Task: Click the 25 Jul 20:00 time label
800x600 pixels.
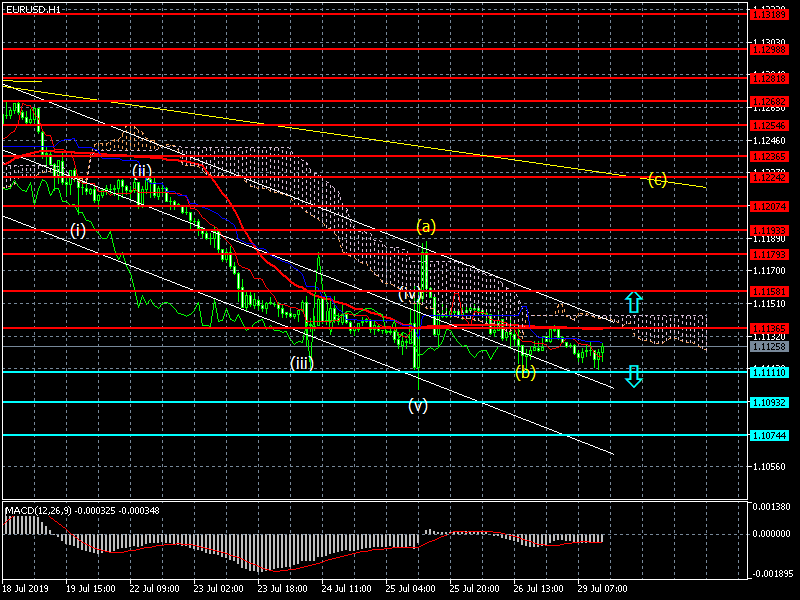Action: click(x=474, y=589)
